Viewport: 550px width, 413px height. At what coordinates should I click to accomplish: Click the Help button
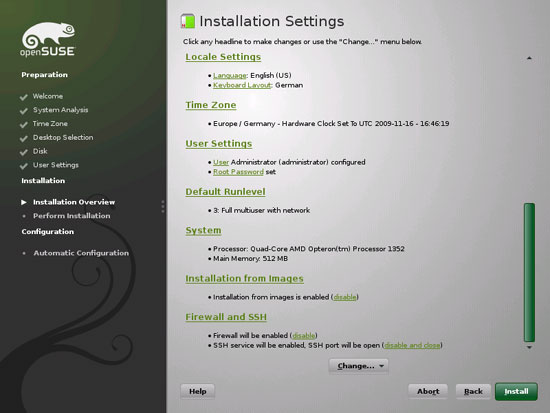point(197,391)
